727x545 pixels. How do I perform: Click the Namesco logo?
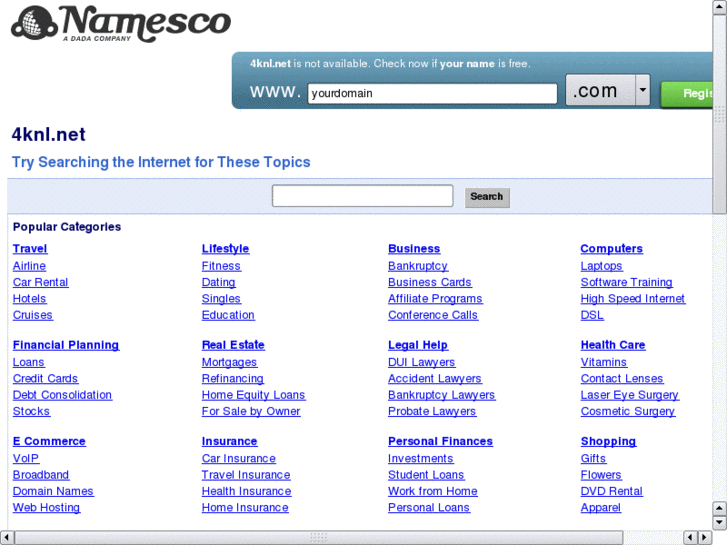pyautogui.click(x=121, y=24)
